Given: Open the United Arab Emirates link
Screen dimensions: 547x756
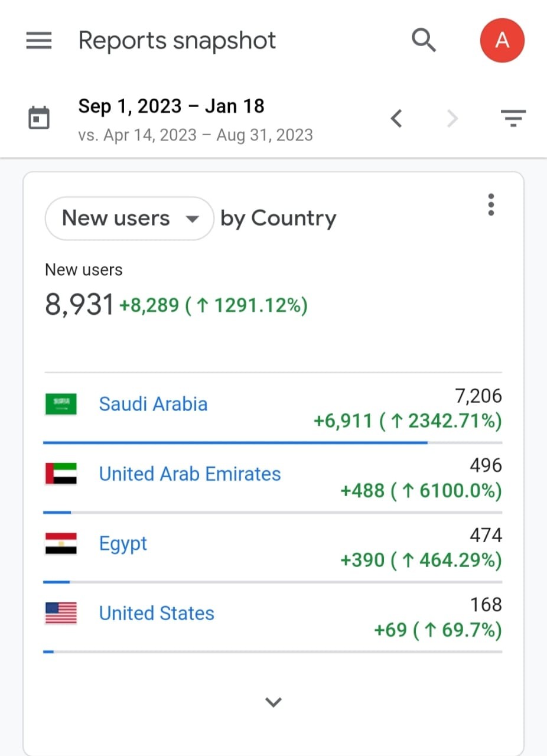Looking at the screenshot, I should coord(190,474).
